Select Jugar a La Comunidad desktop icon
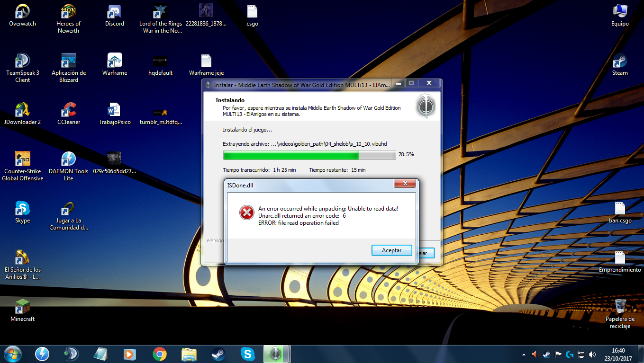The image size is (644, 363). click(x=69, y=216)
